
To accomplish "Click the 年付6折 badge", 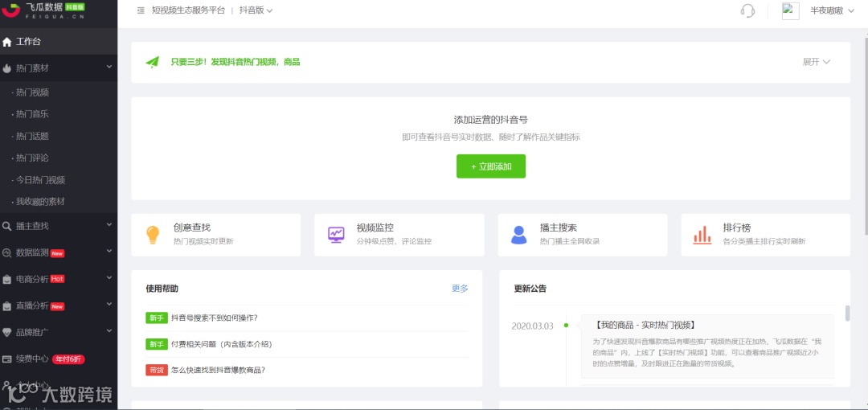I will click(68, 359).
